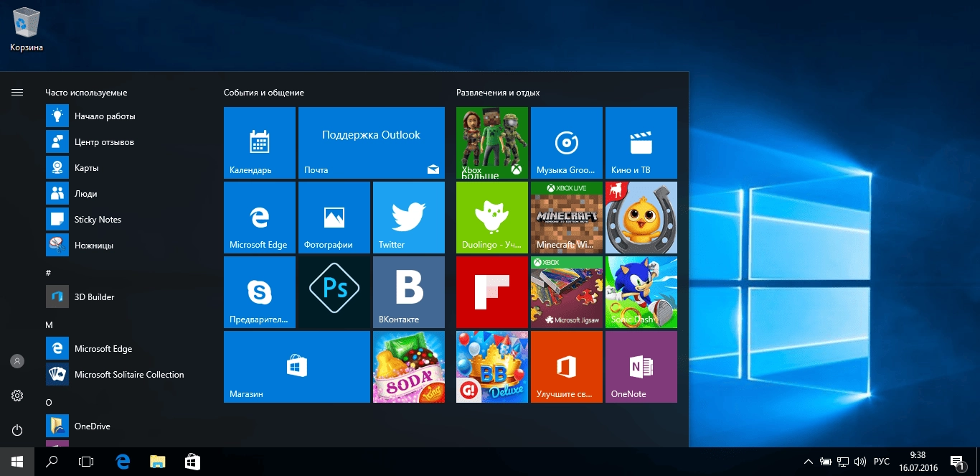This screenshot has height=476, width=980.
Task: Select the M letter header in app list
Action: (x=49, y=325)
